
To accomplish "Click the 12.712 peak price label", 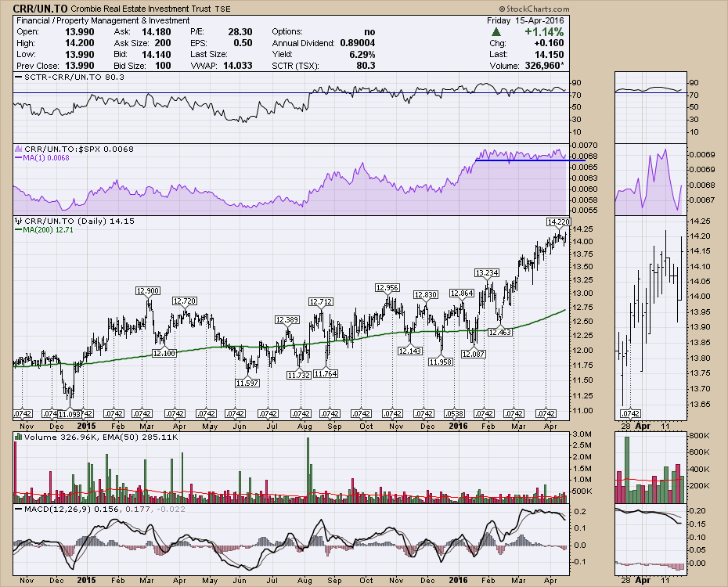I will click(x=320, y=302).
